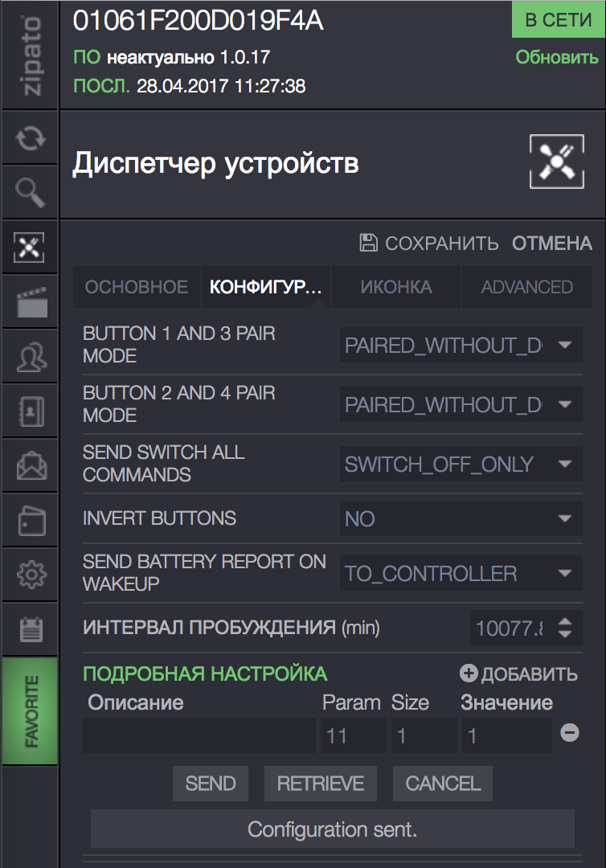Expand the Invert Buttons dropdown
Screen dimensions: 606x868
coord(461,518)
